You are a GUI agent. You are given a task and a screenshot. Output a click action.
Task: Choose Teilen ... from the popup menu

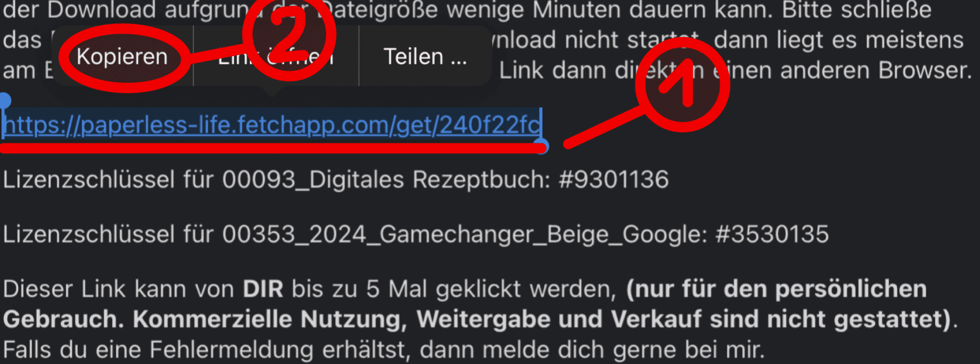[425, 57]
